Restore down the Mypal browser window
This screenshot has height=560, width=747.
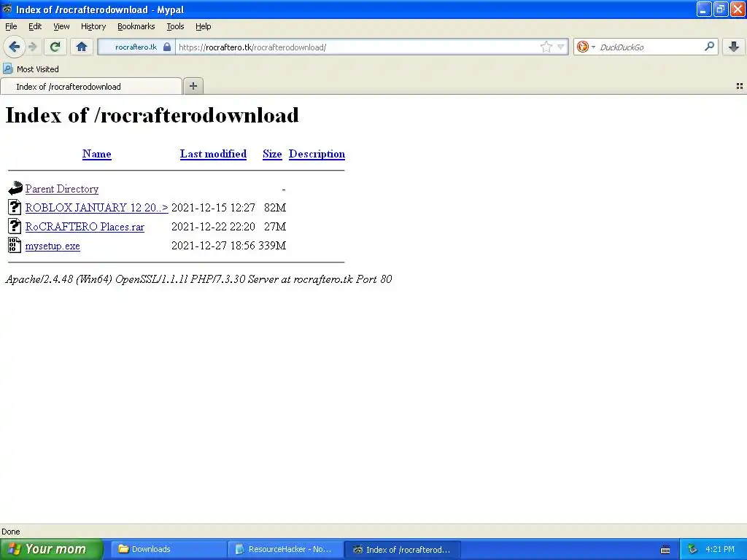[x=721, y=9]
